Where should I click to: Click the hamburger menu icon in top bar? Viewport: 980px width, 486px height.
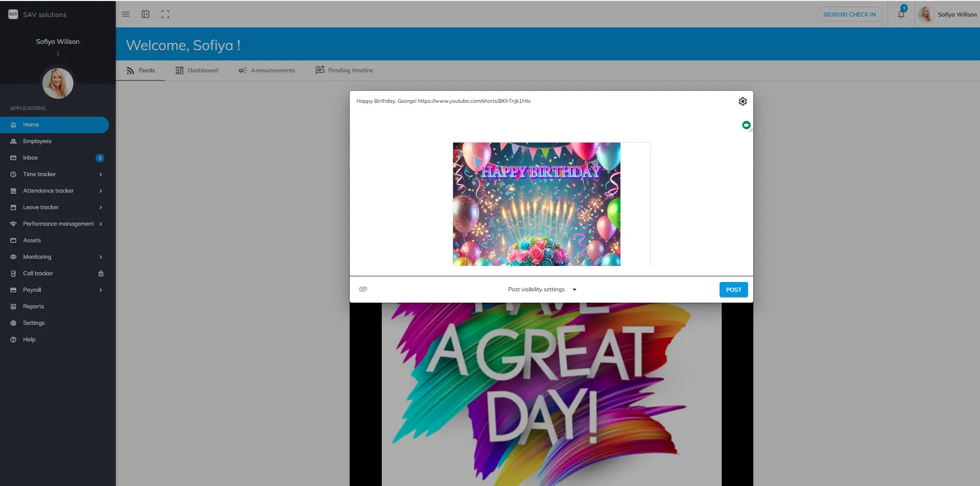pyautogui.click(x=126, y=14)
